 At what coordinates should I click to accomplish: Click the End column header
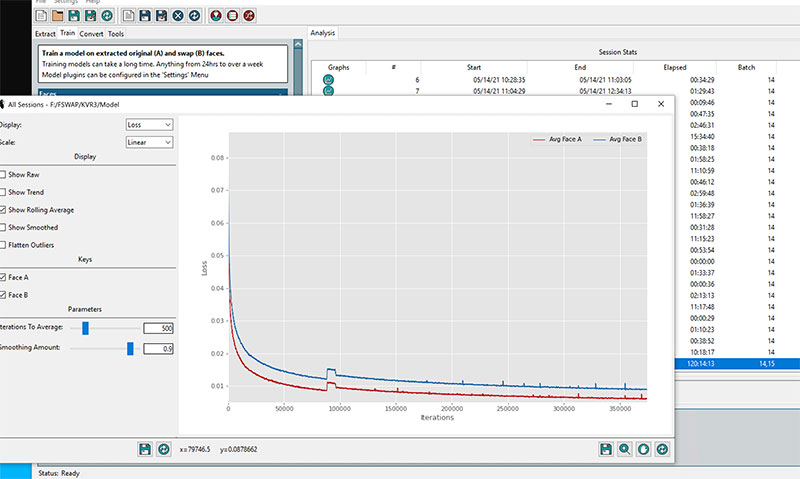580,67
